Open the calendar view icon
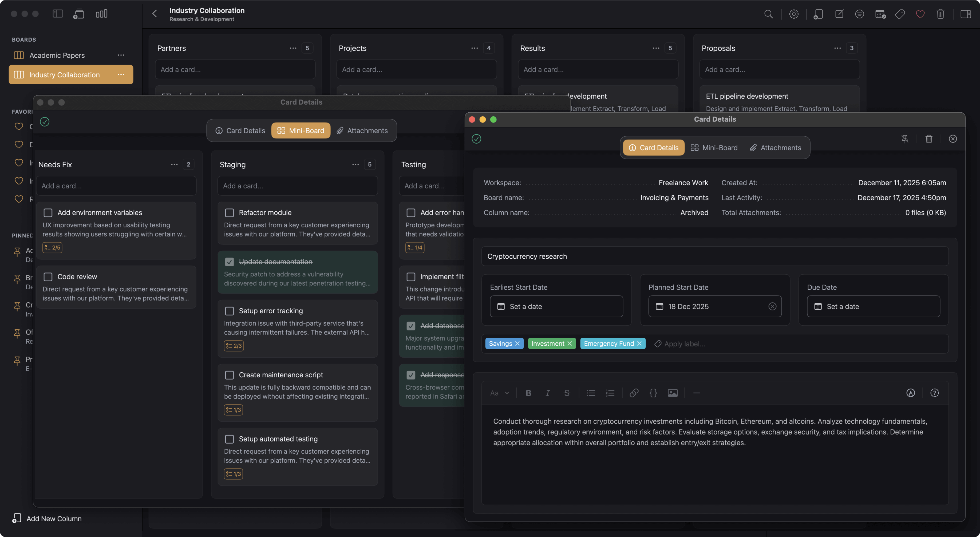Image resolution: width=980 pixels, height=537 pixels. pos(880,14)
